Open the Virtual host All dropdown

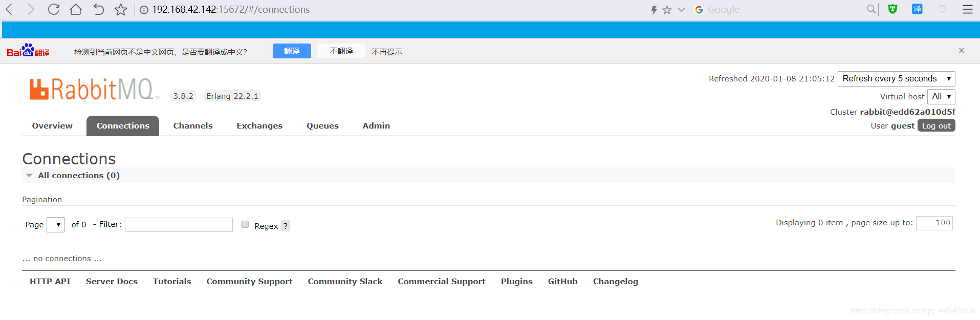point(941,97)
